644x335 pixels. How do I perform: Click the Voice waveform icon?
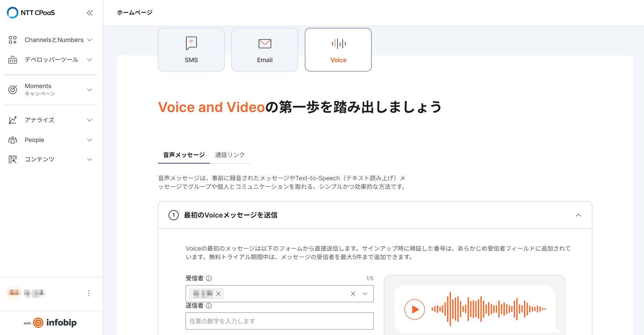point(338,43)
